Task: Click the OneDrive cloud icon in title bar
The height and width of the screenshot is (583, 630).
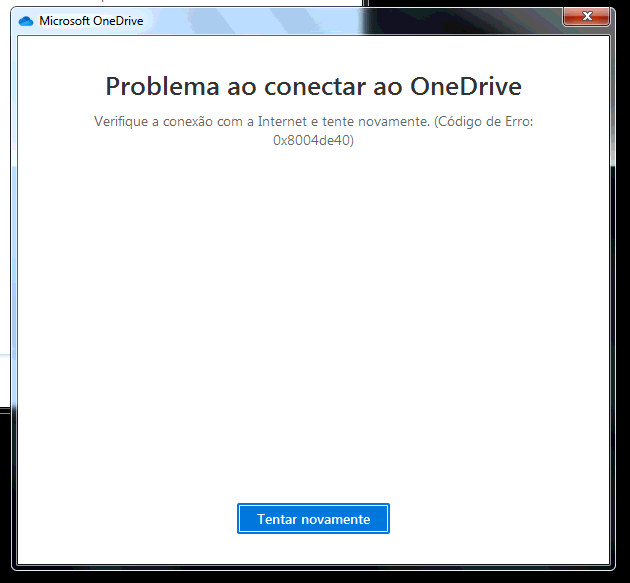Action: pyautogui.click(x=26, y=21)
